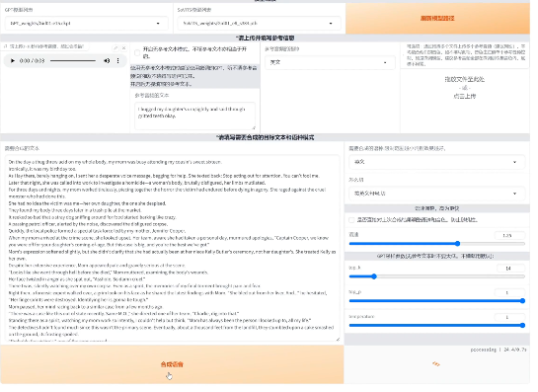Open the synthesis language dropdown
The height and width of the screenshot is (392, 538).
(436, 162)
